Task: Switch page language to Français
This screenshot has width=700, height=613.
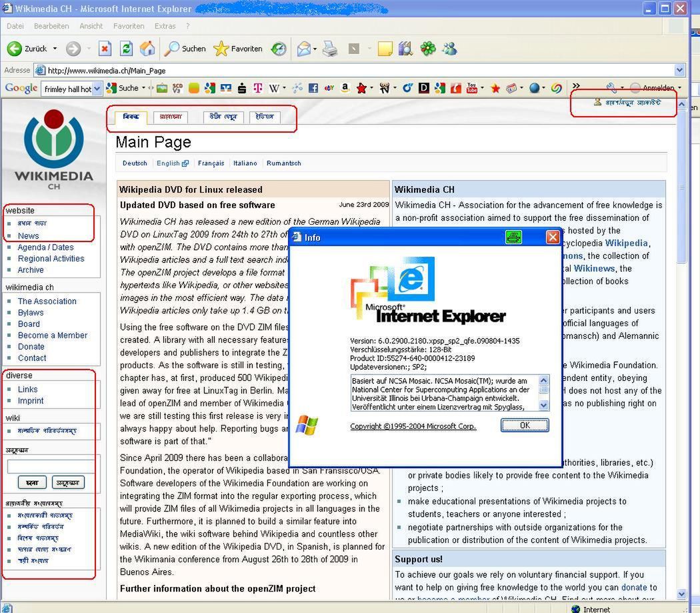Action: [211, 163]
